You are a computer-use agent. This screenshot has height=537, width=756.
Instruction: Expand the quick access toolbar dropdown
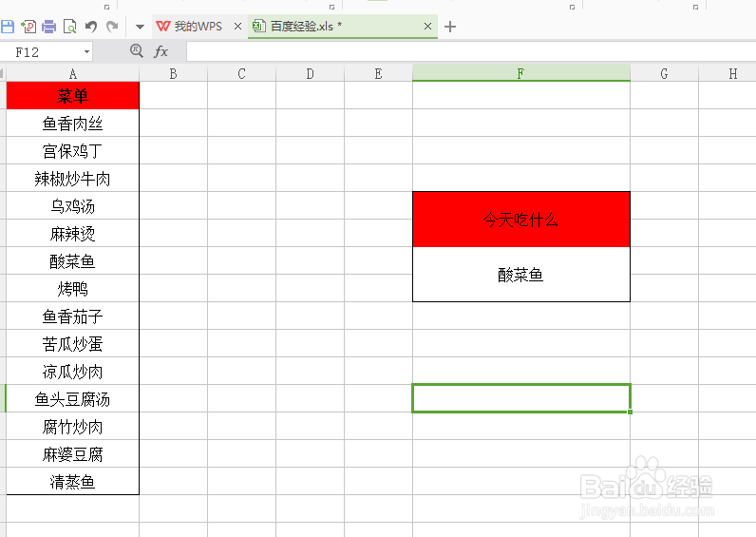click(140, 27)
